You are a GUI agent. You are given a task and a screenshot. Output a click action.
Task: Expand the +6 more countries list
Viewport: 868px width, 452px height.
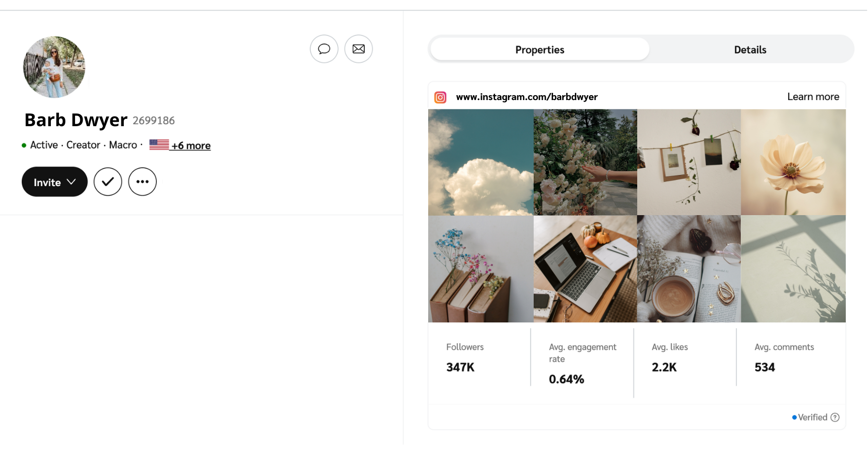click(x=191, y=145)
